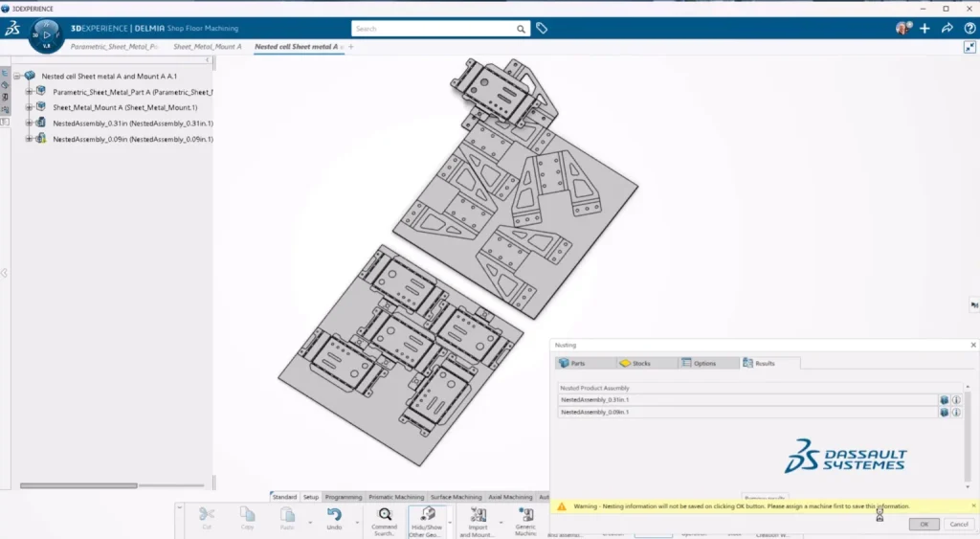Click the fourth left sidebar machine icon

(x=5, y=109)
